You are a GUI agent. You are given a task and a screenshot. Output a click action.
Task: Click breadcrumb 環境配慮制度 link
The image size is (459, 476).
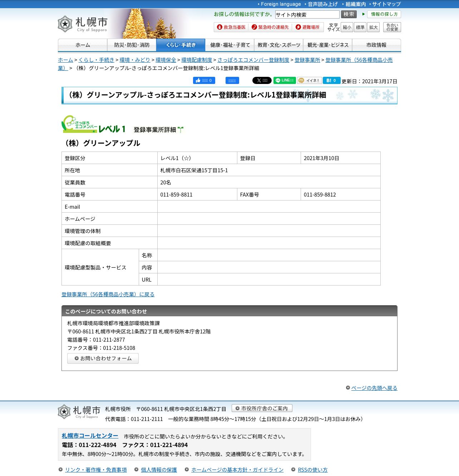pos(197,60)
